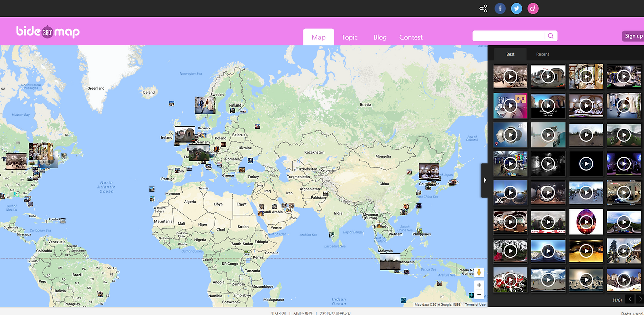Open the Blog menu item

(380, 37)
